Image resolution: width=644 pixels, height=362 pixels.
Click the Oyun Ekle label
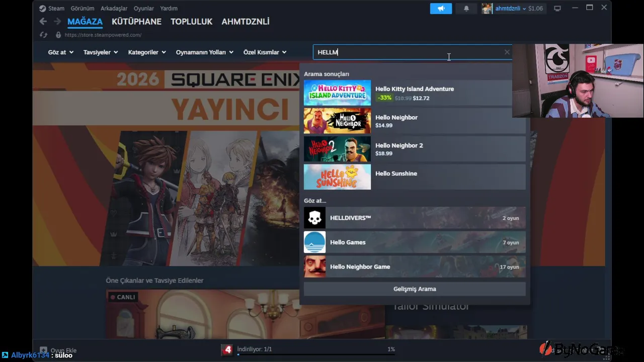coord(63,350)
